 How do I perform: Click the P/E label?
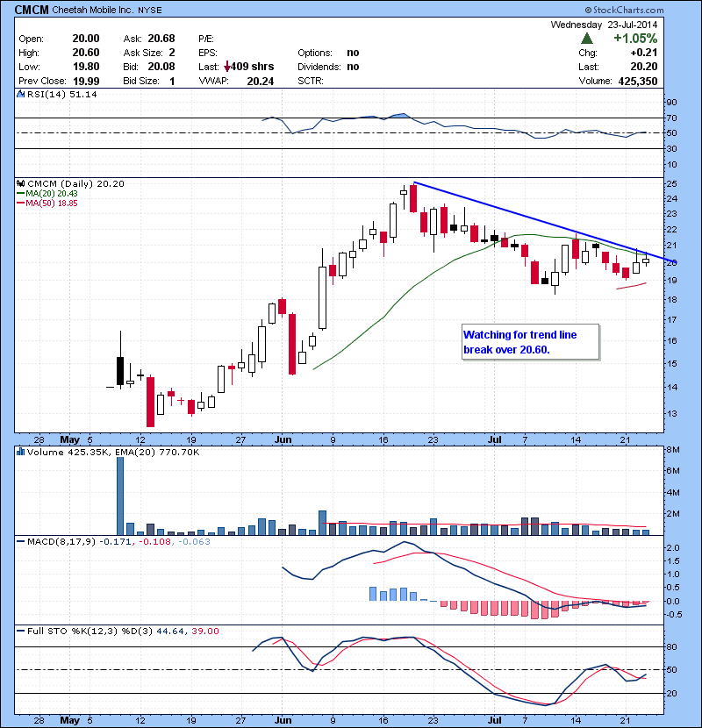[206, 39]
